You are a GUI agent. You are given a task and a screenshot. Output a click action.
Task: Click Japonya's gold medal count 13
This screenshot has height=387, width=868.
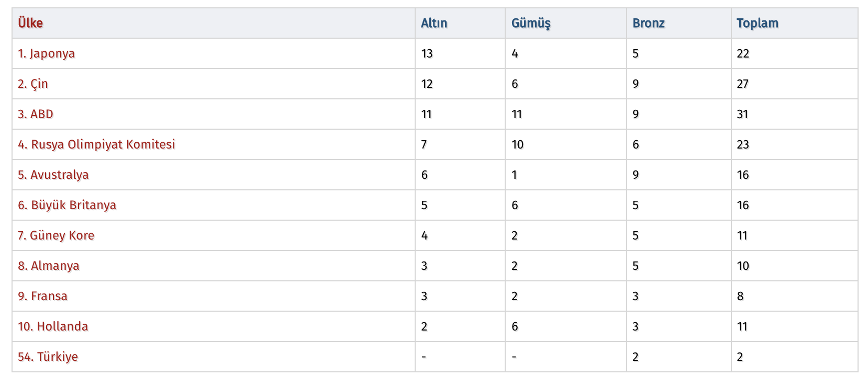click(x=427, y=53)
